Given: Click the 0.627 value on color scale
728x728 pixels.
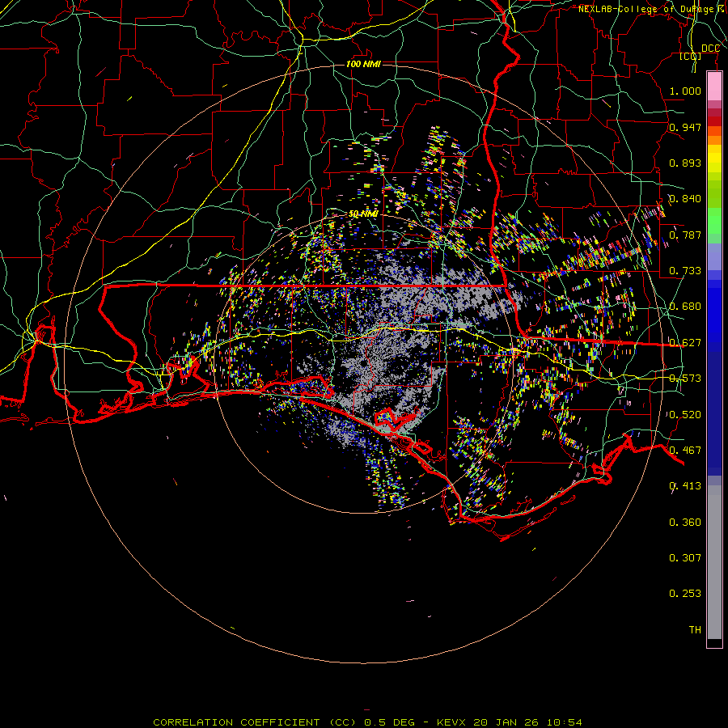Looking at the screenshot, I should click(685, 343).
